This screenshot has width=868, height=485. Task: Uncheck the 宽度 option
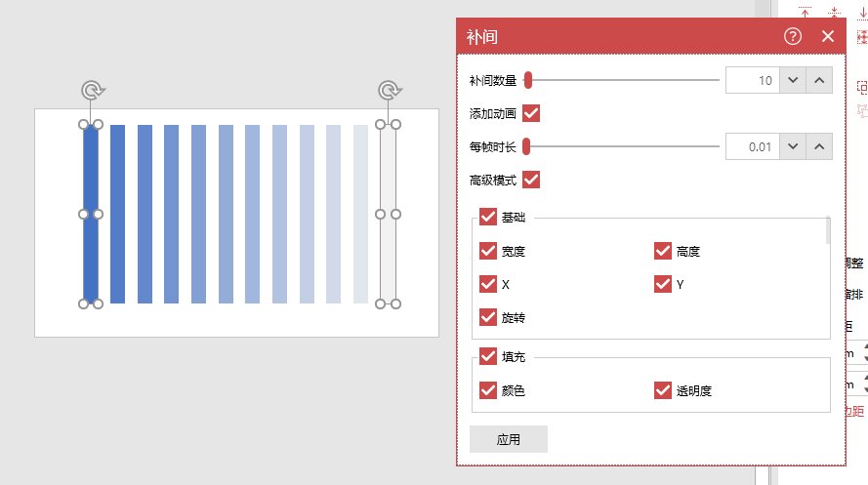click(x=488, y=252)
